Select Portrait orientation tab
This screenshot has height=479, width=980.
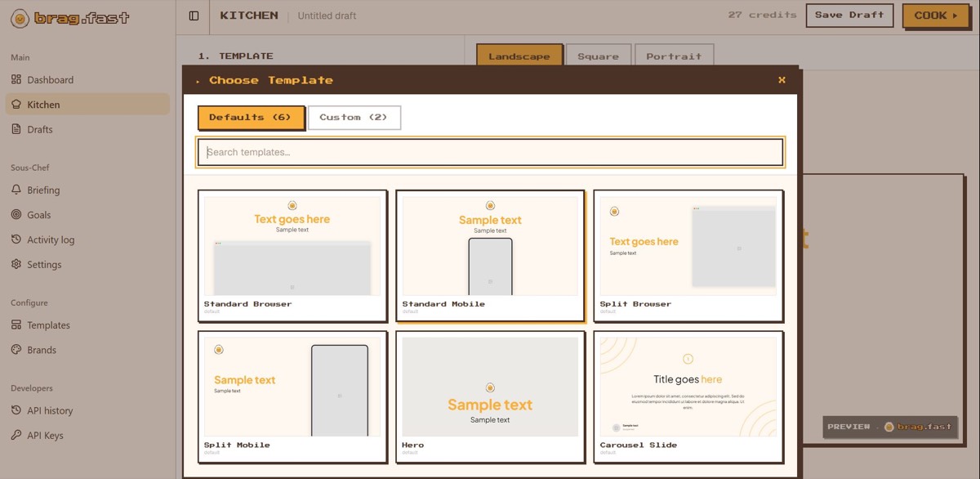click(674, 56)
